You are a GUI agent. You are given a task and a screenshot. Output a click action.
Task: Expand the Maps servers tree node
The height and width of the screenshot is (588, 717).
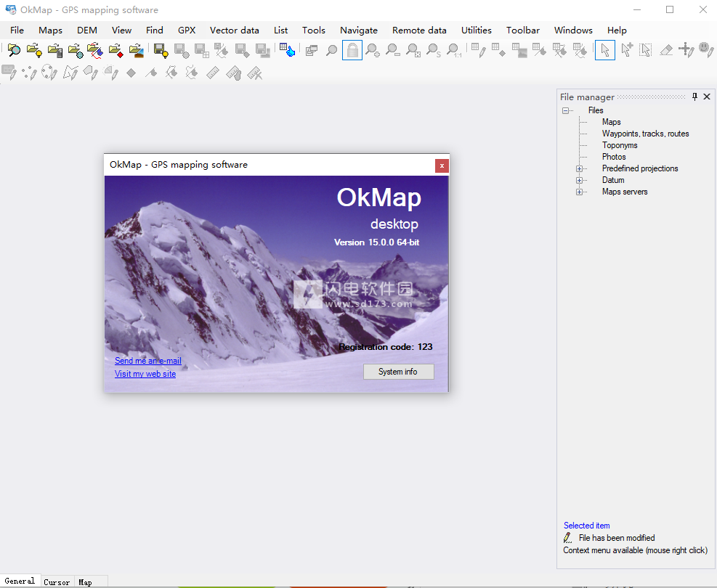[580, 192]
